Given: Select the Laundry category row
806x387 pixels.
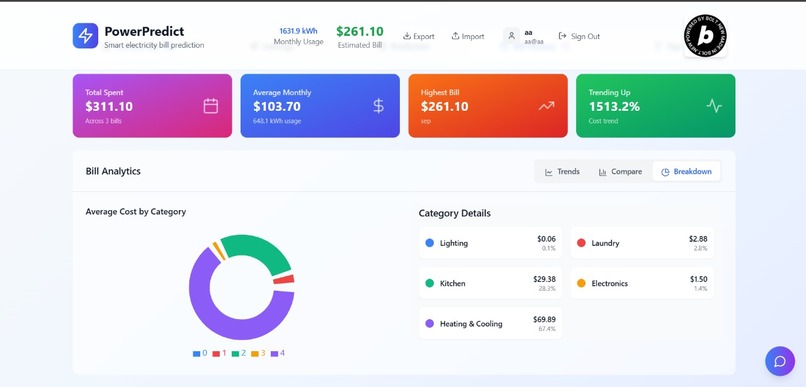Looking at the screenshot, I should tap(642, 243).
